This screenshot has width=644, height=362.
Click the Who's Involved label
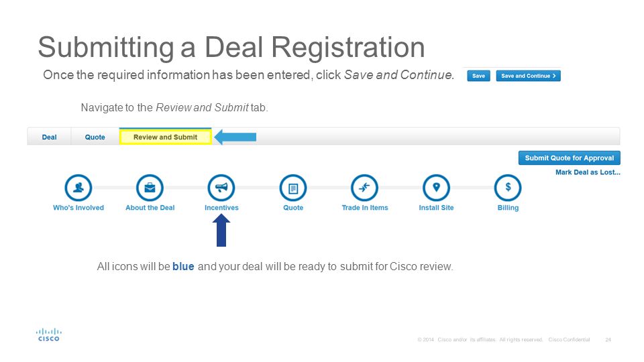pyautogui.click(x=78, y=208)
